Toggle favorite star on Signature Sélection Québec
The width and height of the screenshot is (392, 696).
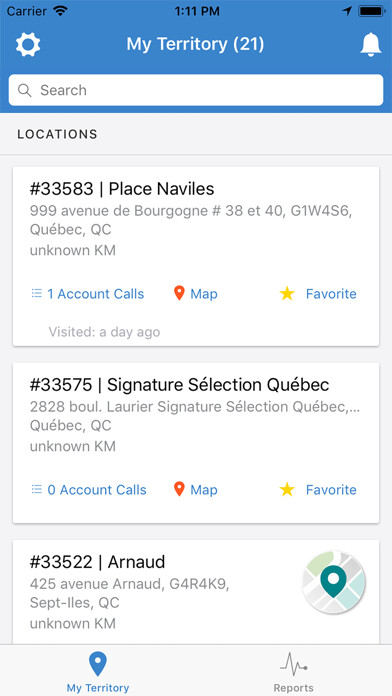tap(287, 489)
